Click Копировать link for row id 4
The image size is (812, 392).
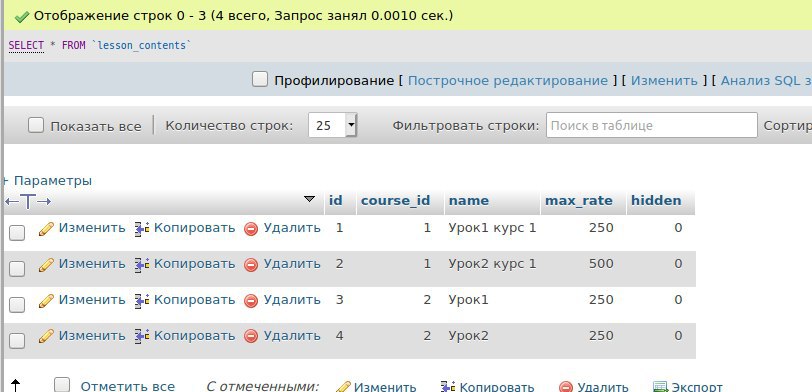point(195,336)
